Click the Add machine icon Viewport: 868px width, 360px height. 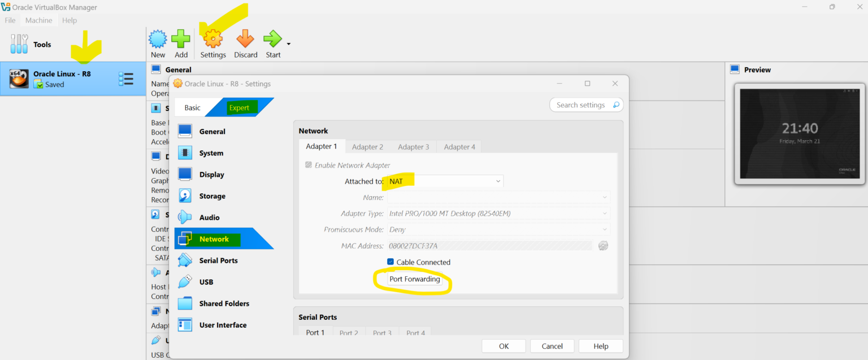(181, 40)
